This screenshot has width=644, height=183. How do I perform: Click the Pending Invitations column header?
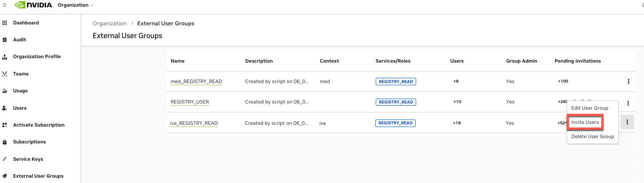[577, 61]
